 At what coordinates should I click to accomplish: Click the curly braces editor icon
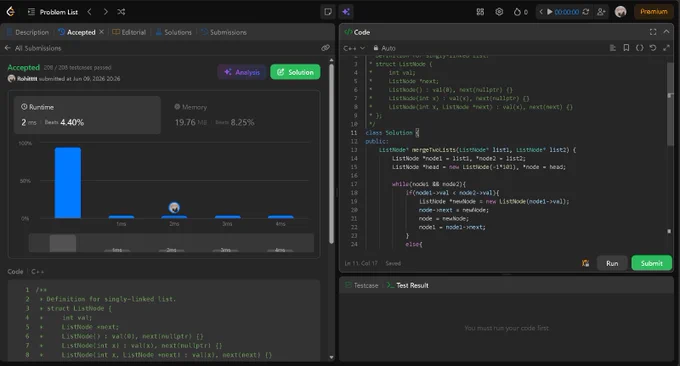[x=640, y=48]
